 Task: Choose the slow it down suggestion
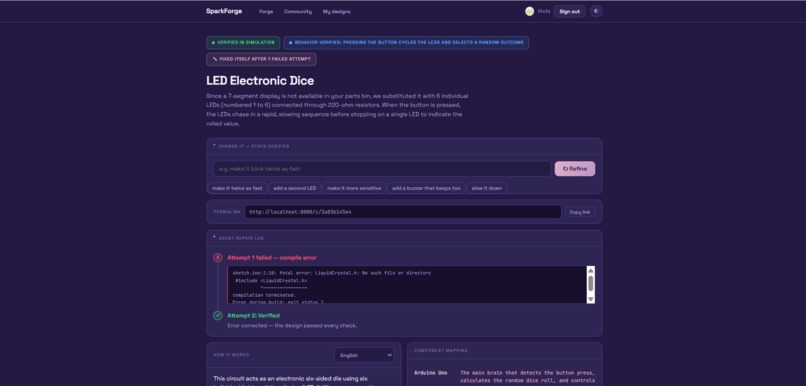pos(486,188)
